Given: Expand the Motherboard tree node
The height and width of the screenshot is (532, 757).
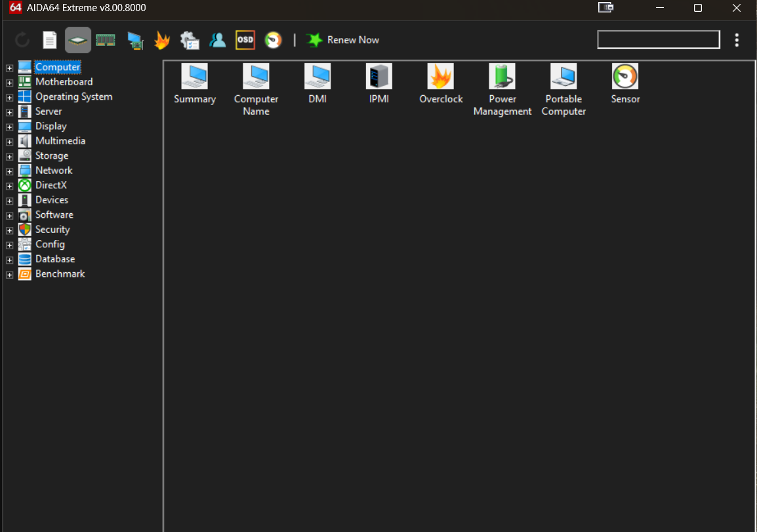Looking at the screenshot, I should 9,83.
